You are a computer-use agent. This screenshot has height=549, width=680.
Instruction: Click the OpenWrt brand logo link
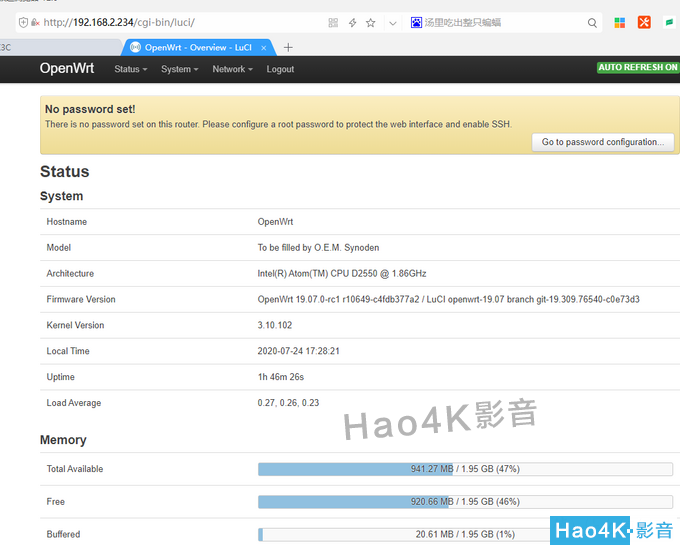click(67, 68)
